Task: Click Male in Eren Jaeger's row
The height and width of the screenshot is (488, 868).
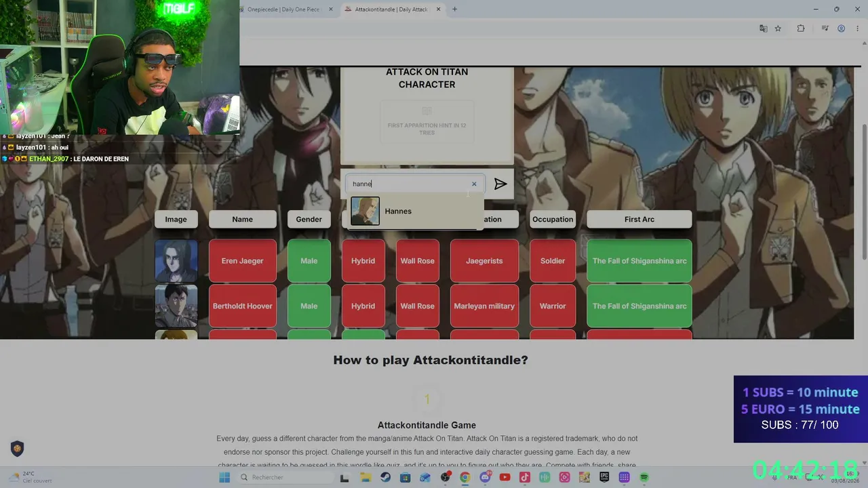Action: coord(309,261)
